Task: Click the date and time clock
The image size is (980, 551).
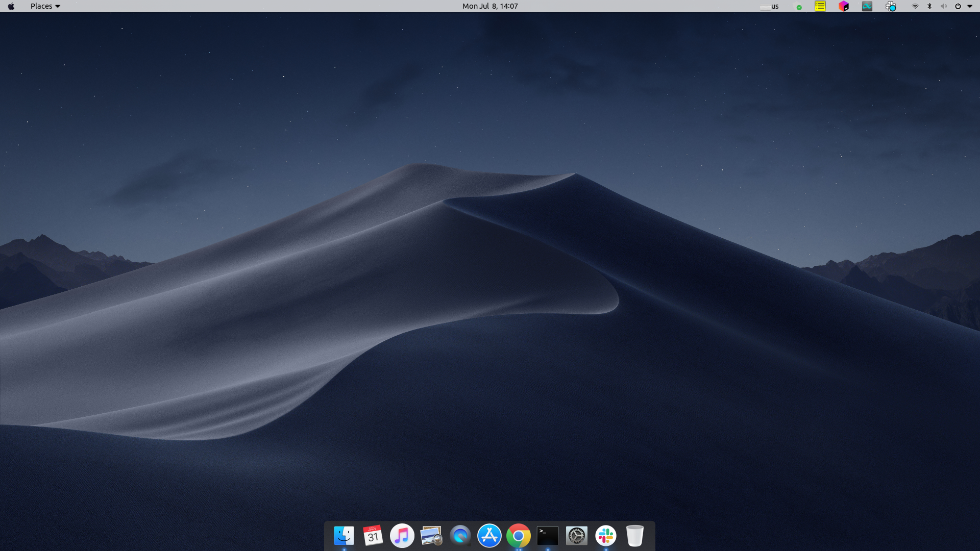Action: (490, 6)
